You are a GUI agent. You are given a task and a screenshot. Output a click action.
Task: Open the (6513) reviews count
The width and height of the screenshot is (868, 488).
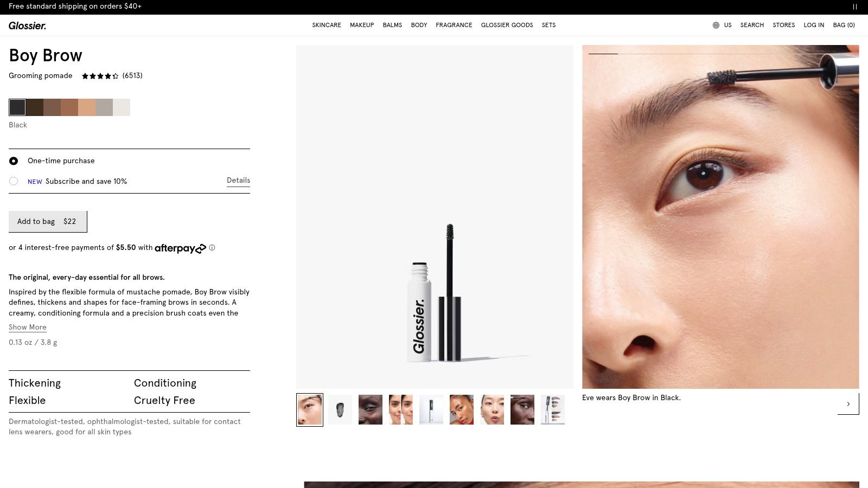pyautogui.click(x=132, y=76)
